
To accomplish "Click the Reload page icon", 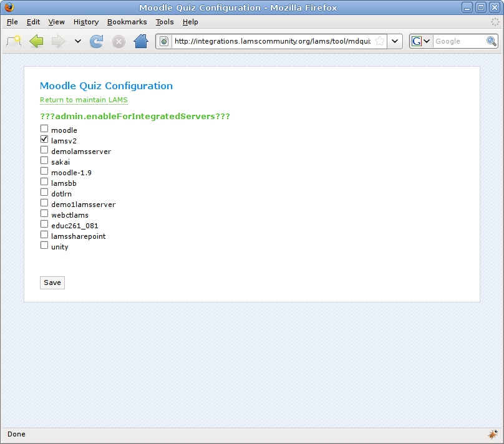I will tap(96, 41).
